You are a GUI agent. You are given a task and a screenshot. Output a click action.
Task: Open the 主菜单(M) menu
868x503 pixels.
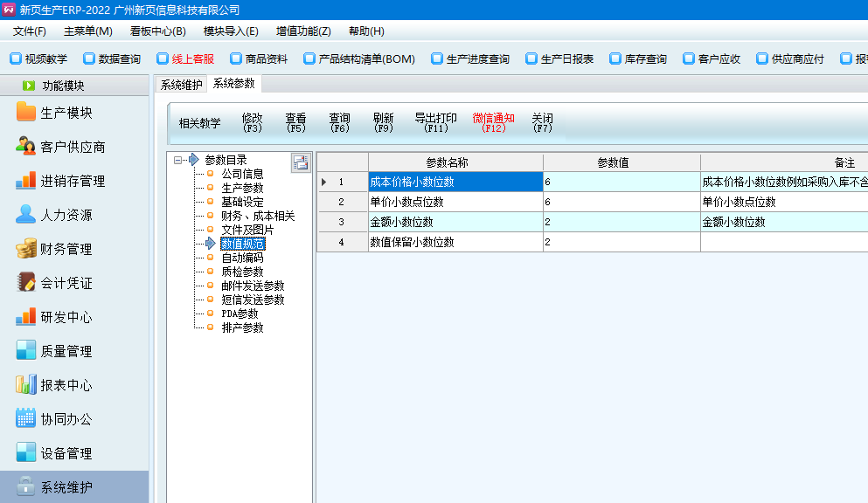pyautogui.click(x=87, y=31)
